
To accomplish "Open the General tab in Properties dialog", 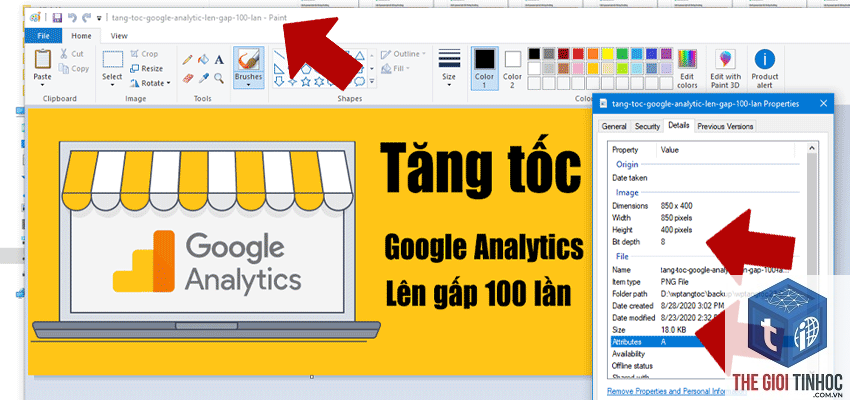I will pos(614,126).
